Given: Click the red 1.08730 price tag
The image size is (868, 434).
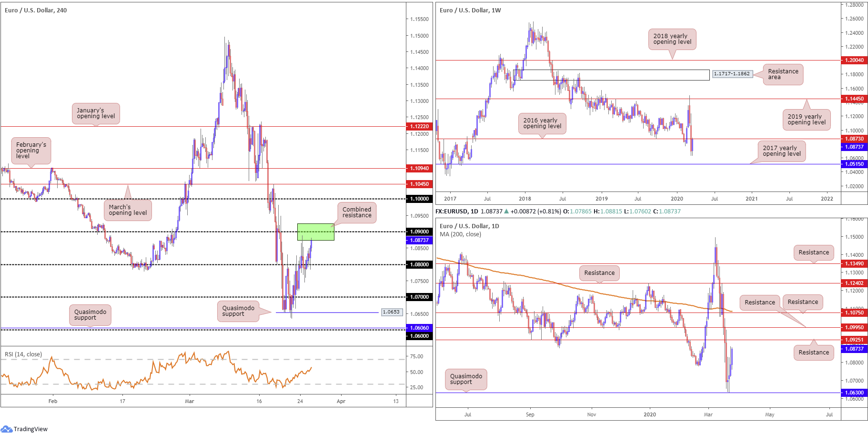Looking at the screenshot, I should point(854,139).
